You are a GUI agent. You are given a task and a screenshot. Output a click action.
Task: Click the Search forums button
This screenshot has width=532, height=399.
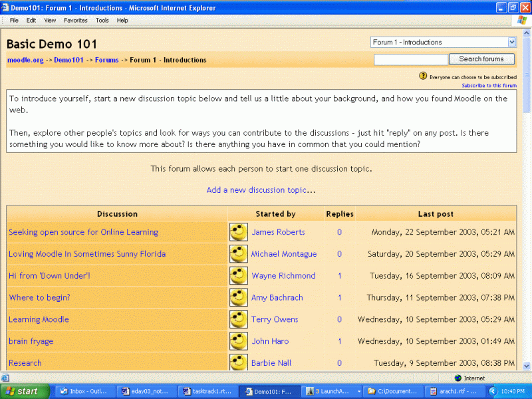[x=481, y=59]
